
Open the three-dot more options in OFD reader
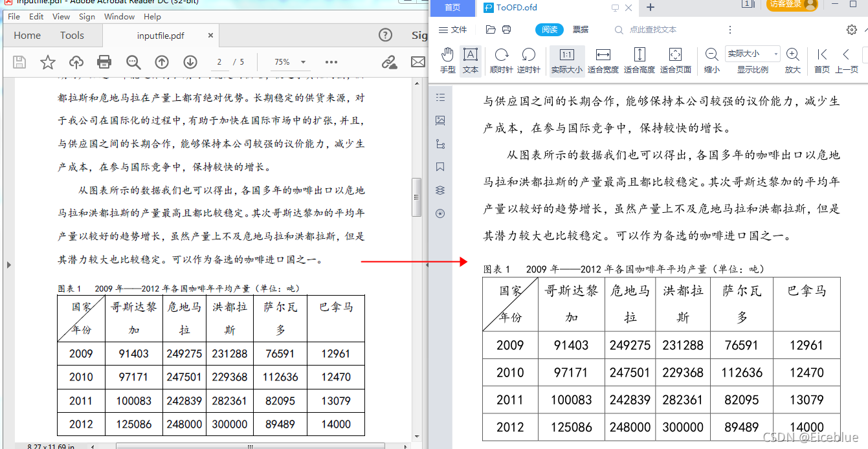click(x=730, y=30)
